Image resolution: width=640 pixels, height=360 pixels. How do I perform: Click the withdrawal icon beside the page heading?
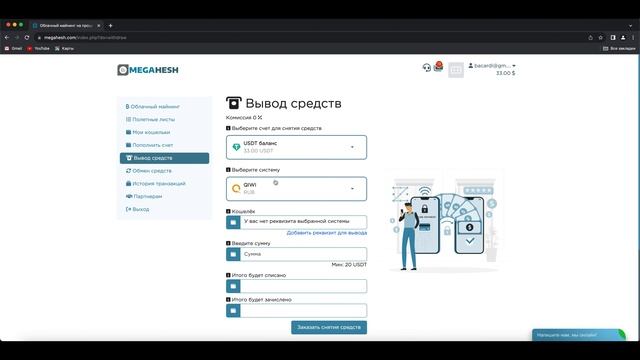click(234, 103)
